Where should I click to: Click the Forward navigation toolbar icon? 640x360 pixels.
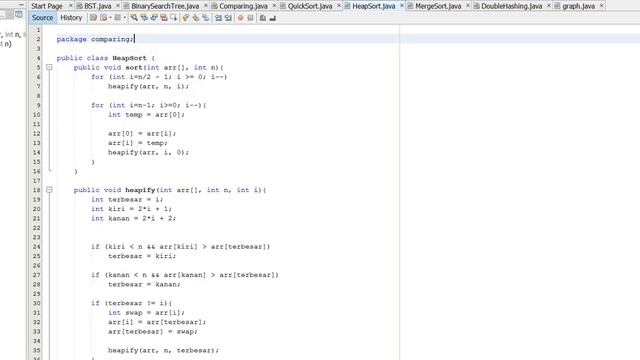coord(117,18)
